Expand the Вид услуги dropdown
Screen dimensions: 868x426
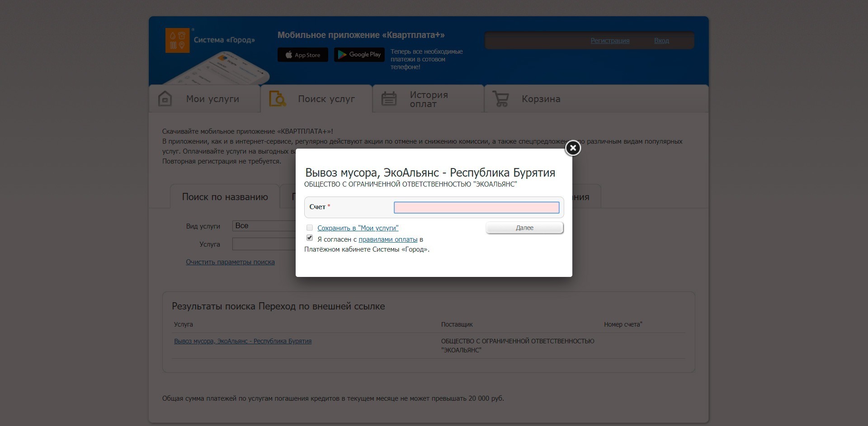click(264, 226)
